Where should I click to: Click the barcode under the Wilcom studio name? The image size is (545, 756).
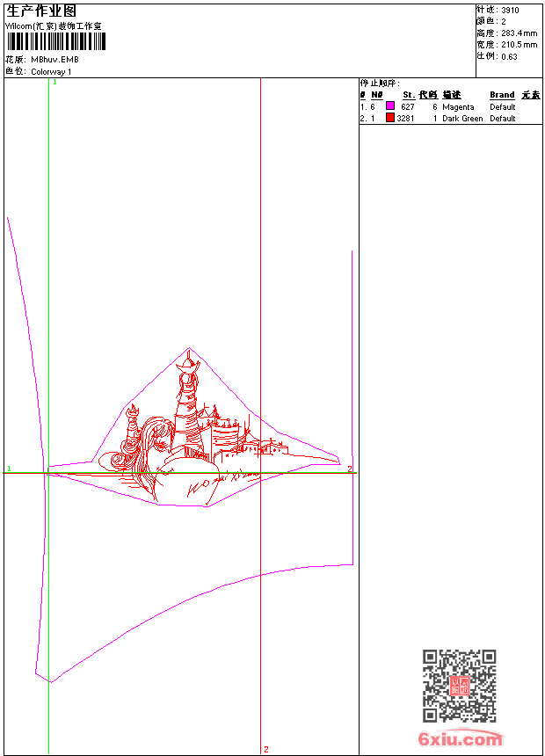pyautogui.click(x=56, y=41)
